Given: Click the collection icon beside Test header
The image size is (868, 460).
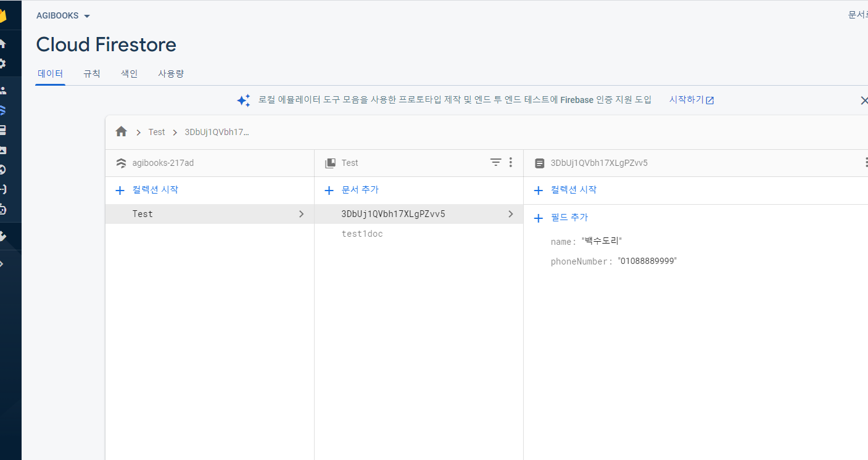Looking at the screenshot, I should [x=330, y=163].
